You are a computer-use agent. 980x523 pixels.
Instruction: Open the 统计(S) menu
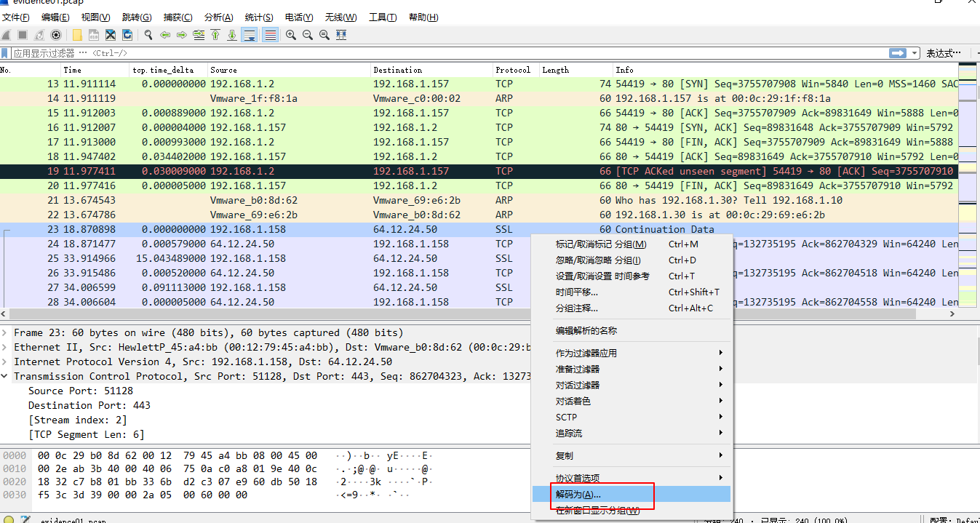[x=259, y=17]
